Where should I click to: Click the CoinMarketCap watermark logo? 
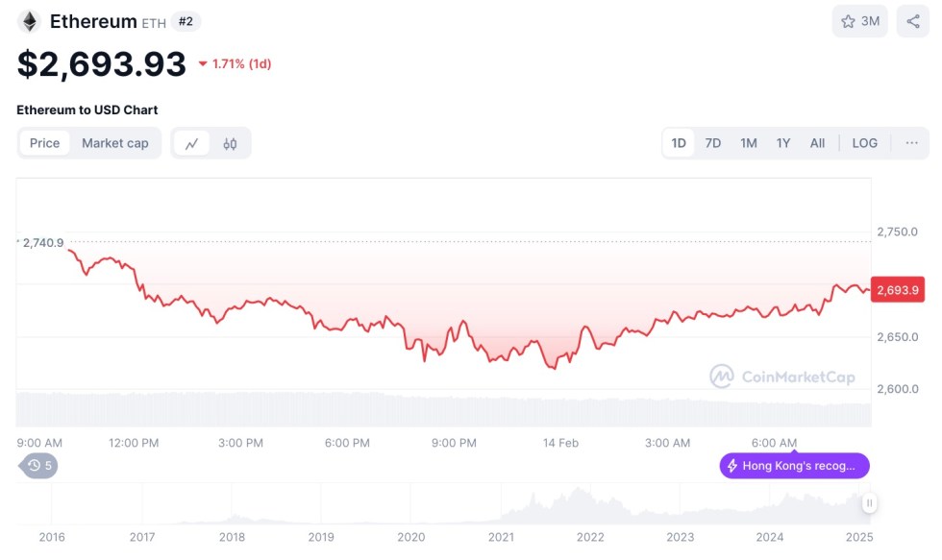coord(782,377)
